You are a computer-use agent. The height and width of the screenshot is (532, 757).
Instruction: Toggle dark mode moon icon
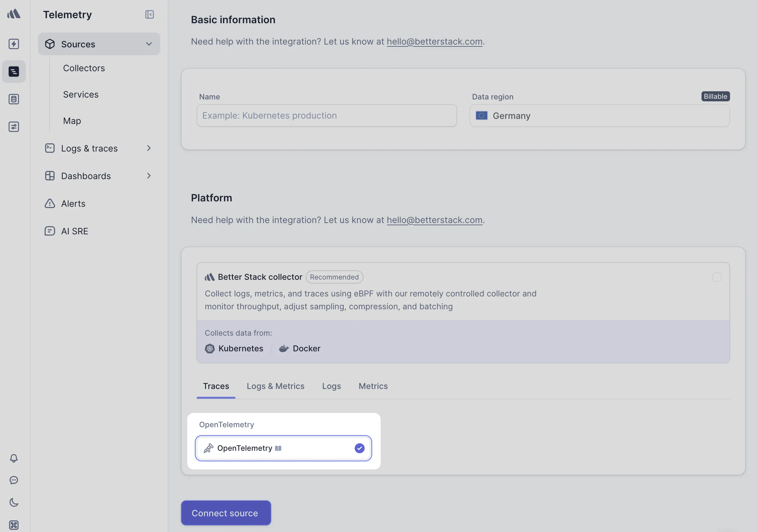click(x=14, y=502)
